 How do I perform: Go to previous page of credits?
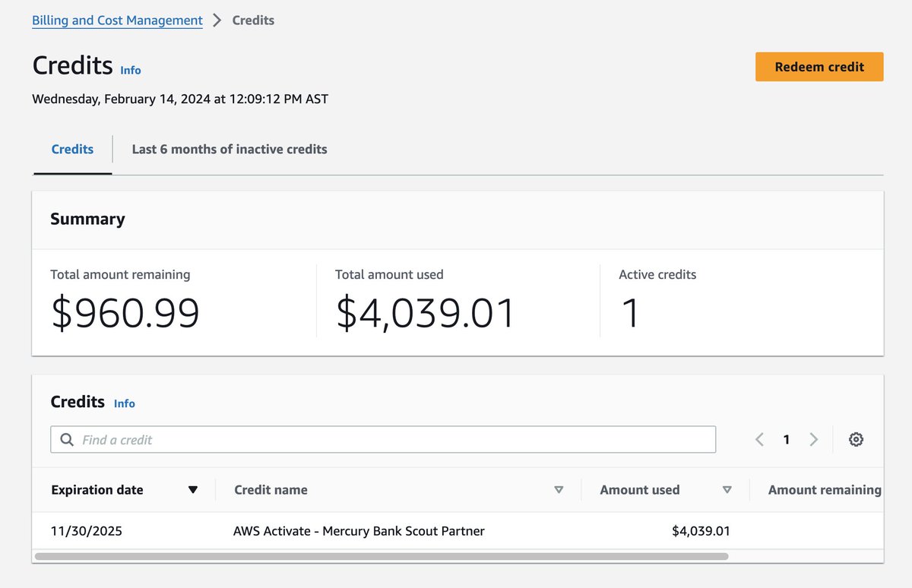[x=759, y=439]
